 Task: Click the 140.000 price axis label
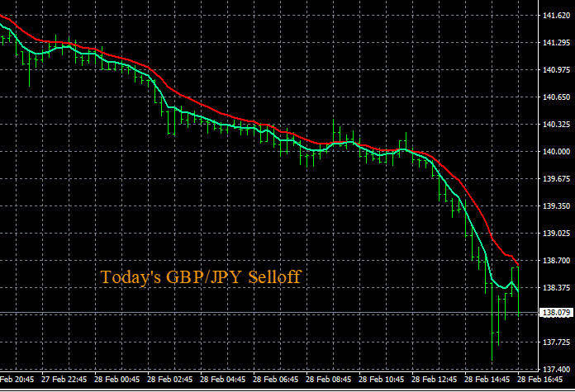(x=555, y=152)
